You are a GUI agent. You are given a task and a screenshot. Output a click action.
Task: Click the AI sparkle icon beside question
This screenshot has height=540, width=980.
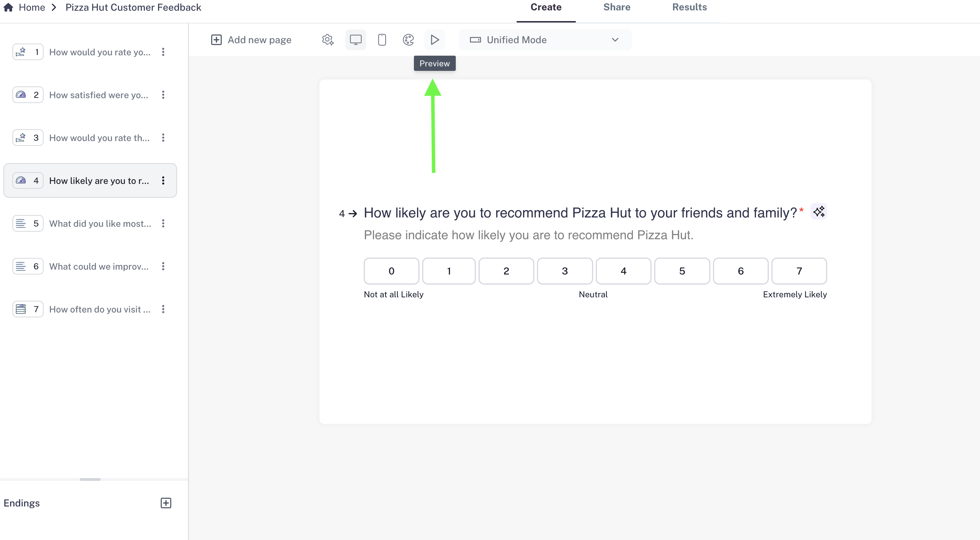pyautogui.click(x=819, y=212)
